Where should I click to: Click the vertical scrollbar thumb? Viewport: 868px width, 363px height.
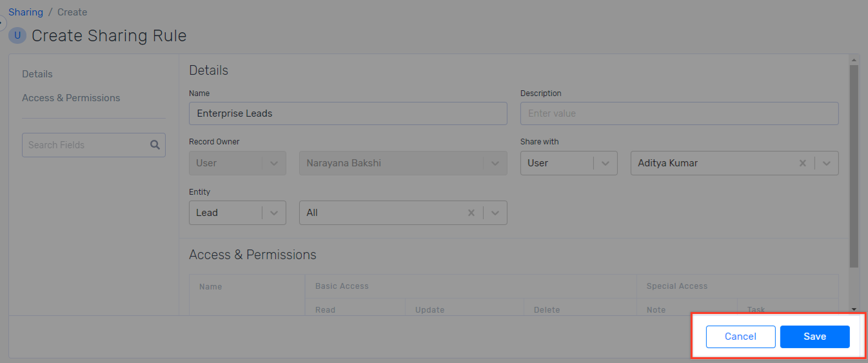coord(854,166)
